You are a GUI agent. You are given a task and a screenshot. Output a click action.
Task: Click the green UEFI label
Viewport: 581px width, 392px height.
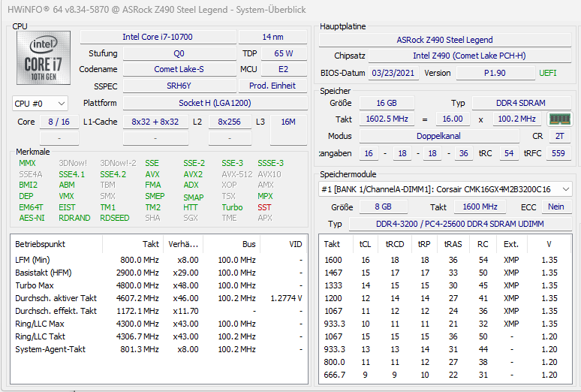tap(548, 73)
